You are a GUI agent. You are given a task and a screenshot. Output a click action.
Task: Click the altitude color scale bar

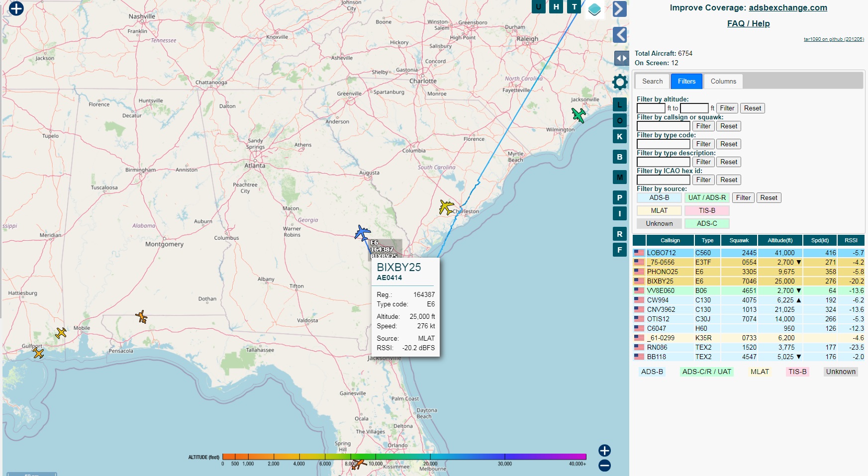click(x=404, y=457)
